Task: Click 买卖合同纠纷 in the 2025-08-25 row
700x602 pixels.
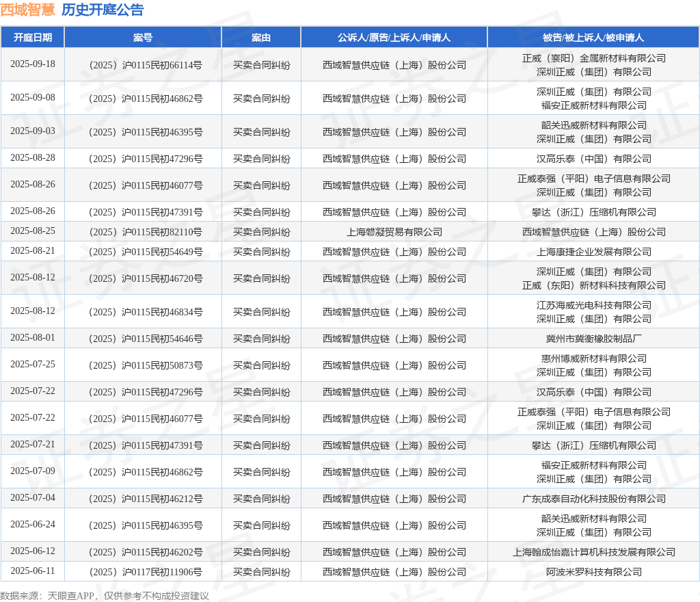Action: (262, 232)
